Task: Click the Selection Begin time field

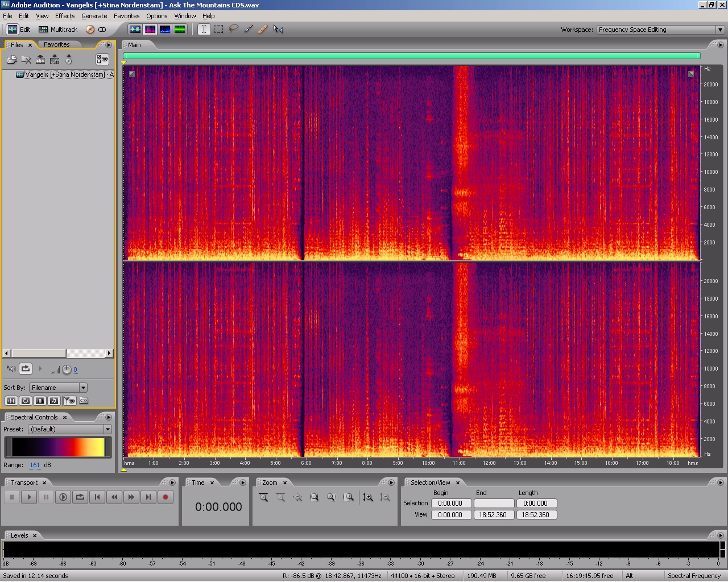Action: 450,503
